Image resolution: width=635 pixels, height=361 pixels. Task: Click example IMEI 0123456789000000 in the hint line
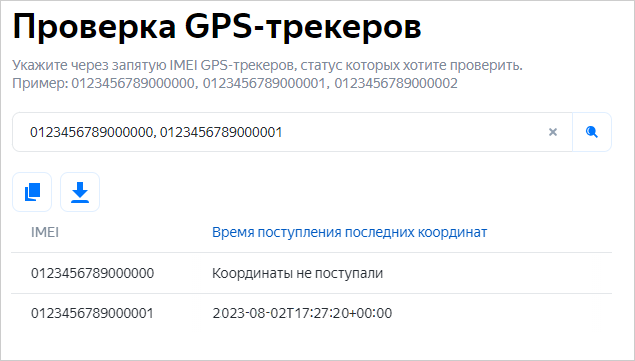coord(133,83)
